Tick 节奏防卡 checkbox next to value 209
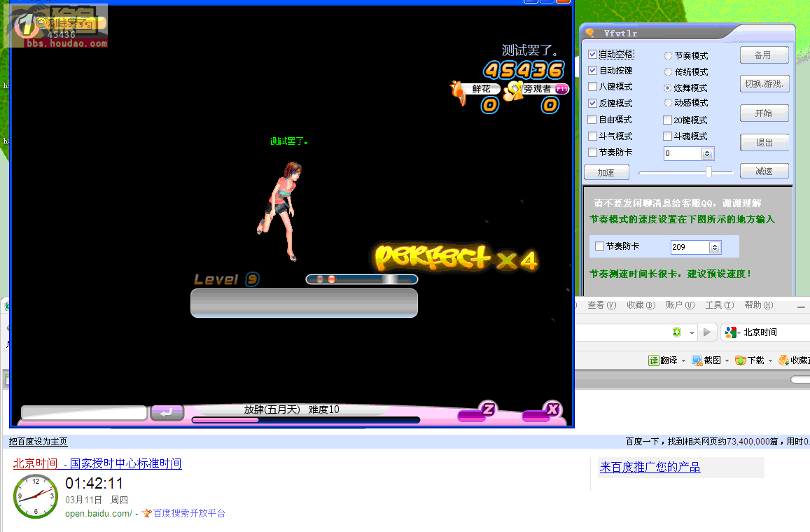The width and height of the screenshot is (810, 532). tap(600, 246)
